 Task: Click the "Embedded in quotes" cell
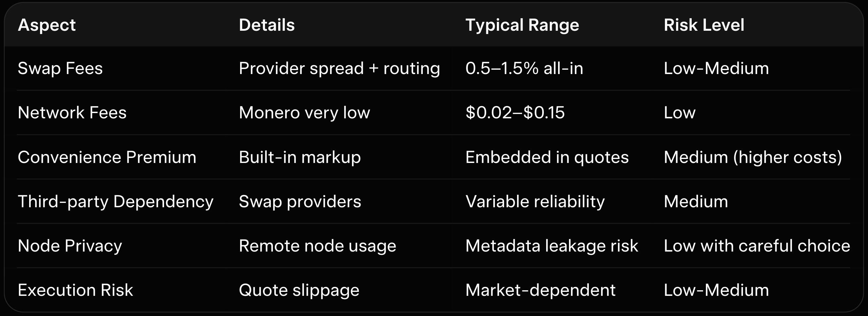(547, 157)
